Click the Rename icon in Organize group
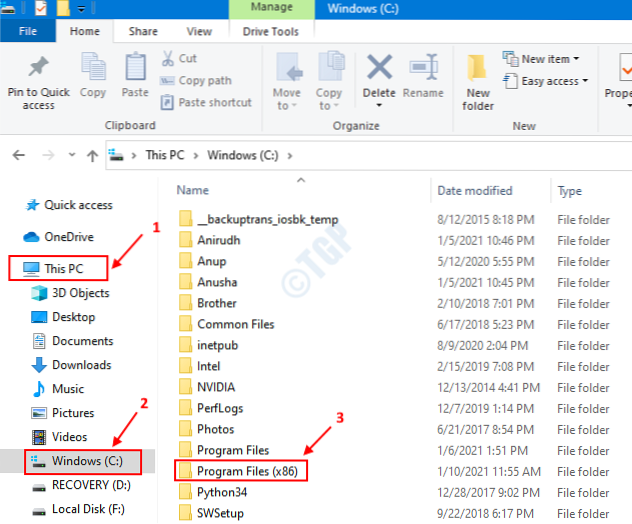 click(423, 71)
